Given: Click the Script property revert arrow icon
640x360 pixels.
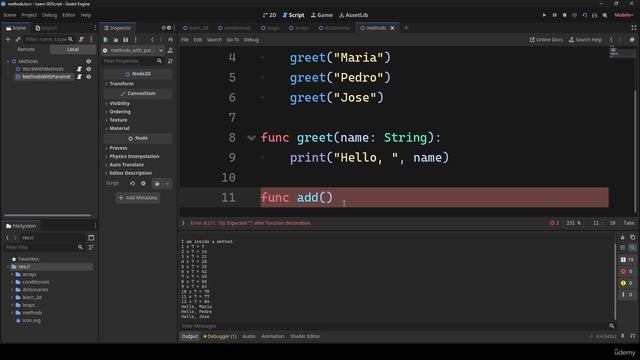Looking at the screenshot, I should [x=132, y=184].
